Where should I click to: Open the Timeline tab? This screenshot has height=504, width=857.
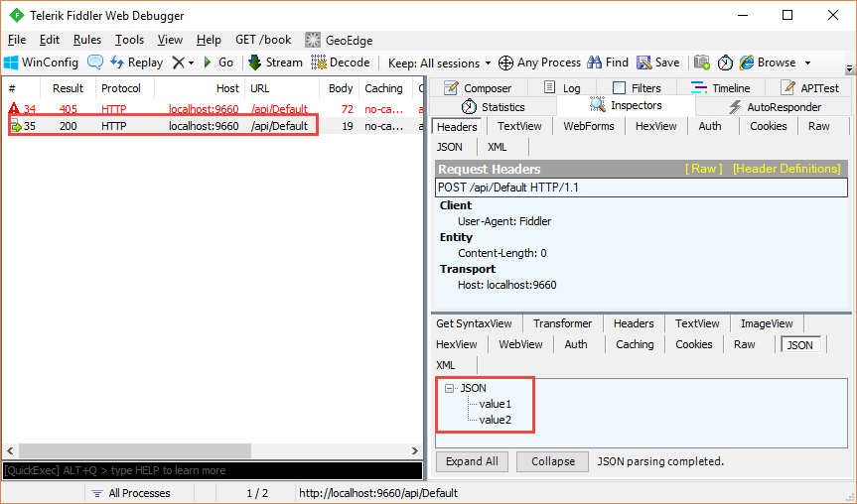pos(720,88)
